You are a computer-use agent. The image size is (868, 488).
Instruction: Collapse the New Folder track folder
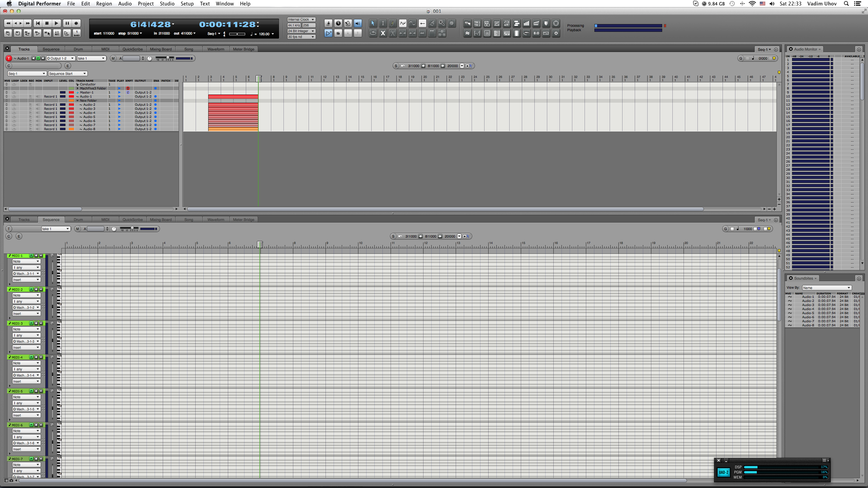tap(78, 101)
